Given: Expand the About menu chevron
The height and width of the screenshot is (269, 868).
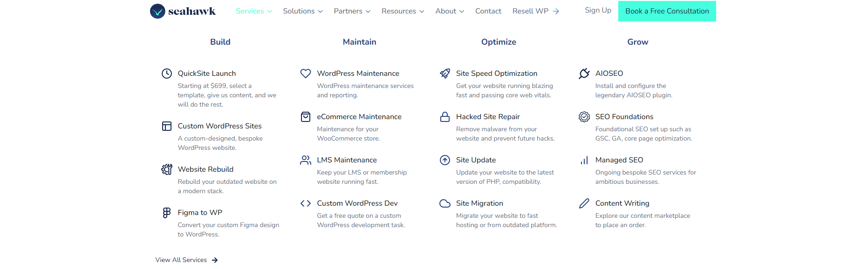Looking at the screenshot, I should pos(462,11).
